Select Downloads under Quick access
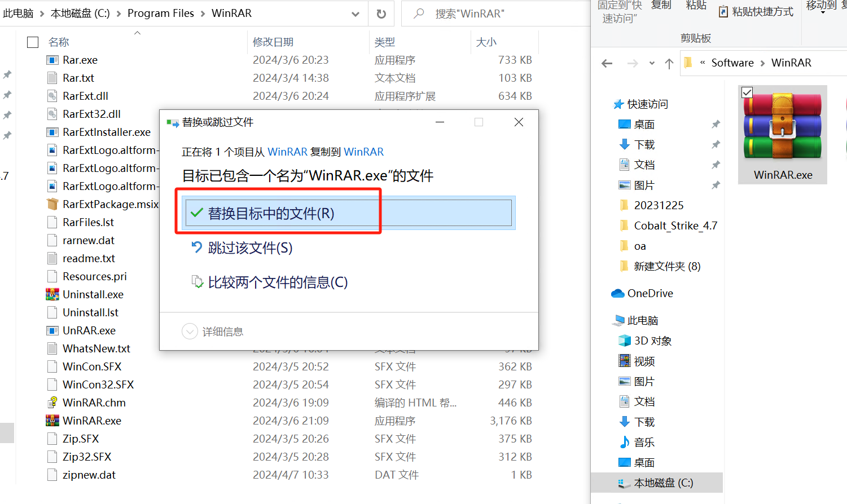Viewport: 847px width, 504px height. pos(644,145)
